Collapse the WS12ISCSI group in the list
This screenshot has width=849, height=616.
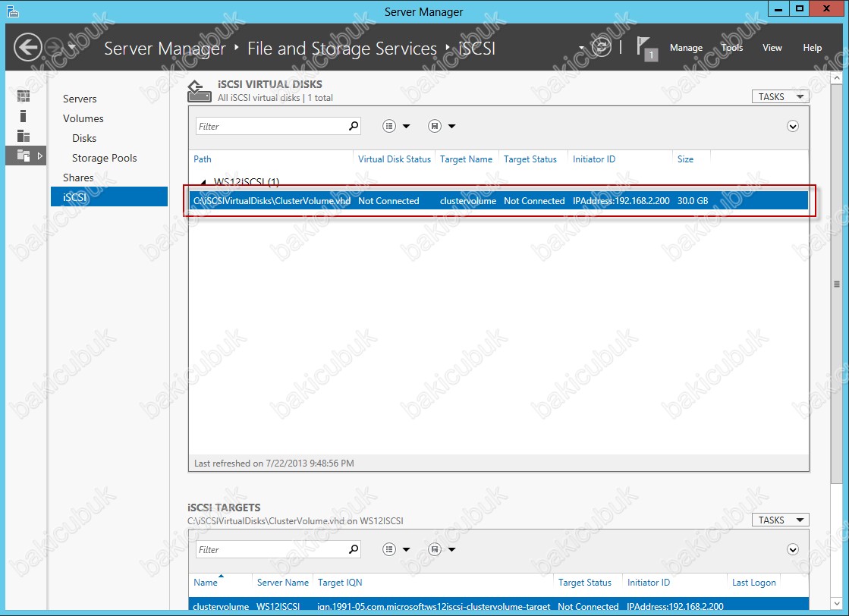pos(202,182)
